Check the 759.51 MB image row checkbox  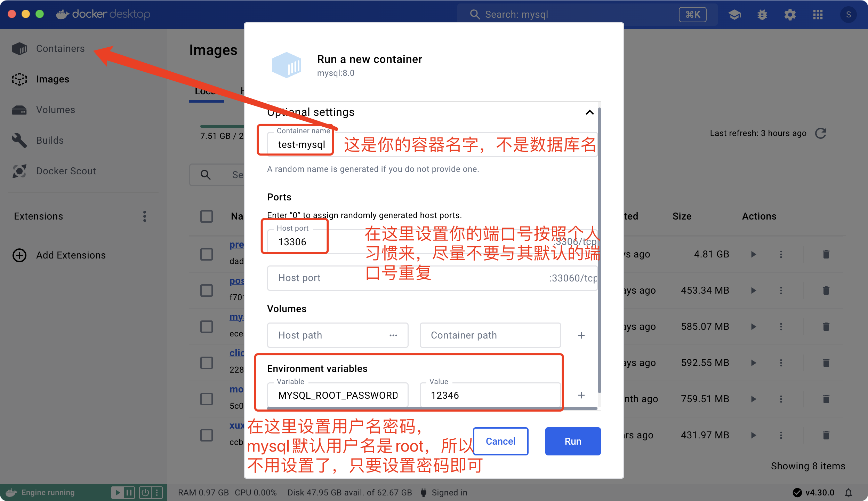pyautogui.click(x=207, y=399)
